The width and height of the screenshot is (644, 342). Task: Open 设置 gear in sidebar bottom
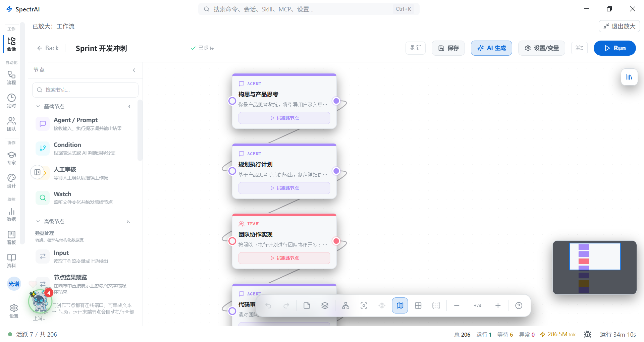[14, 311]
